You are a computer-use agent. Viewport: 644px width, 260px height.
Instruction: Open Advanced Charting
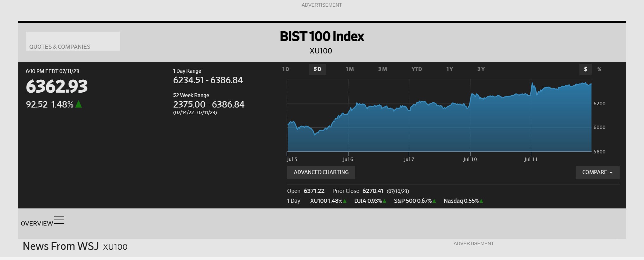point(321,172)
